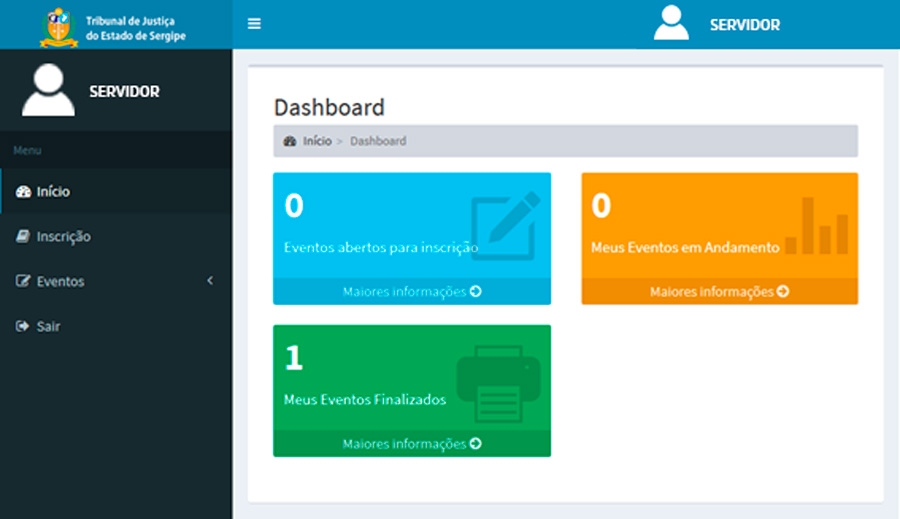
Task: Open Maiores informações for events em andamento
Action: (719, 292)
